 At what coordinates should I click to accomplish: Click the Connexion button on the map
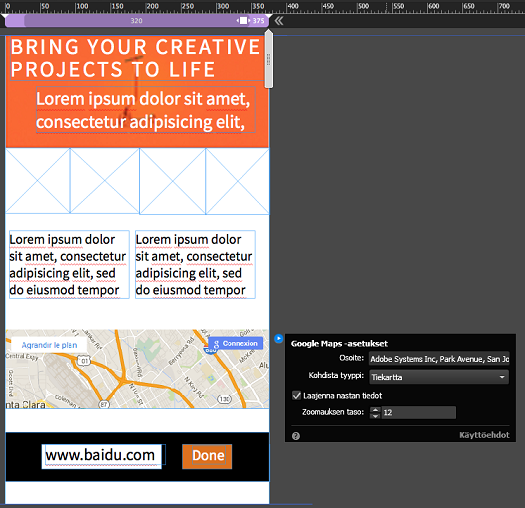click(235, 343)
